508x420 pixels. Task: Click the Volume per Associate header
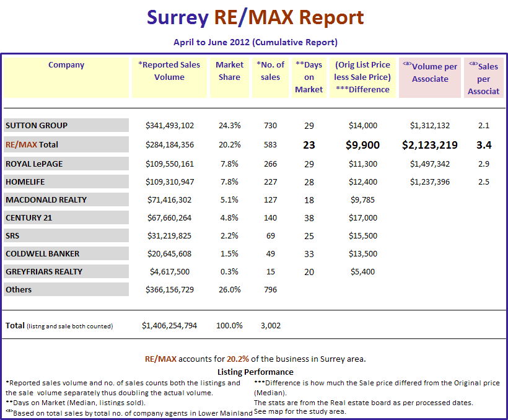coord(430,71)
